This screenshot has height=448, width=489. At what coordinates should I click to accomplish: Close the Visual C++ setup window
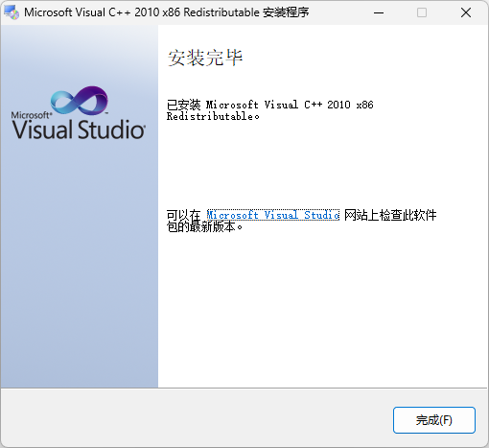click(x=466, y=12)
